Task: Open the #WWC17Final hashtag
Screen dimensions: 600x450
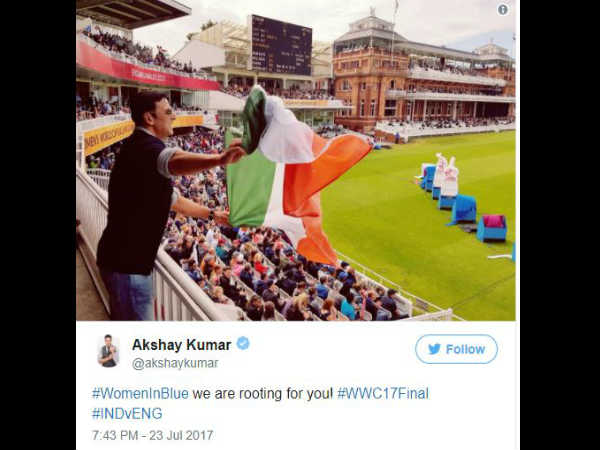Action: 383,393
